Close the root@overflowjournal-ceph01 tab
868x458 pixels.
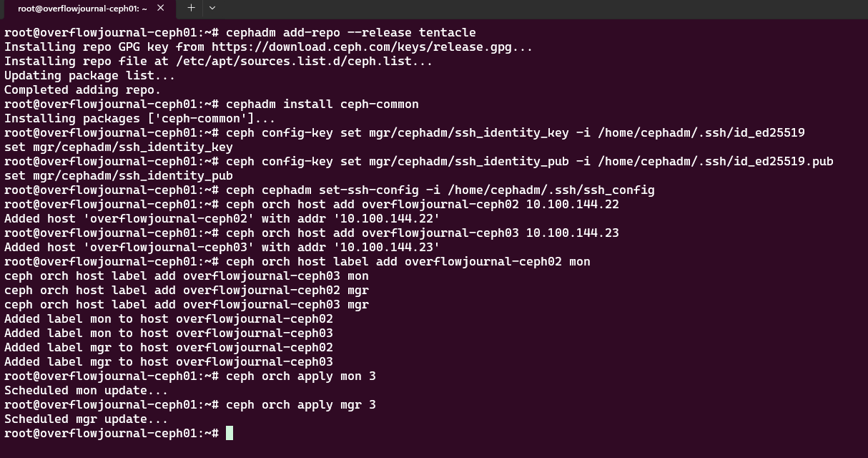click(160, 8)
